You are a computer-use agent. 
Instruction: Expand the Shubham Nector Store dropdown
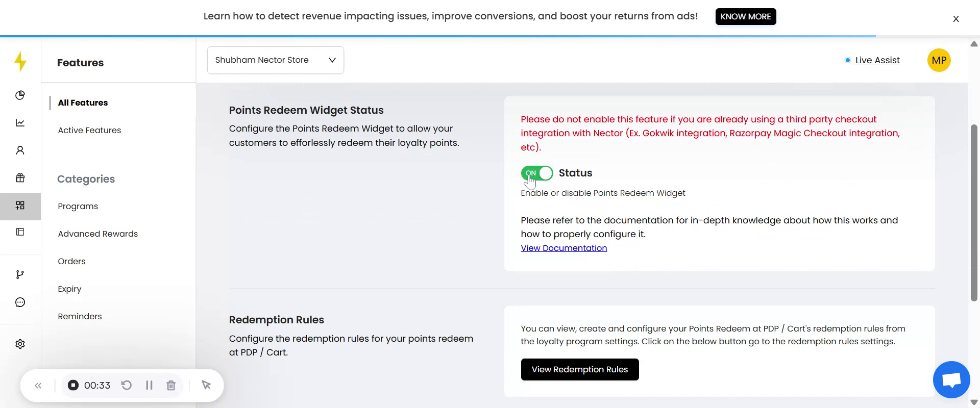[275, 60]
